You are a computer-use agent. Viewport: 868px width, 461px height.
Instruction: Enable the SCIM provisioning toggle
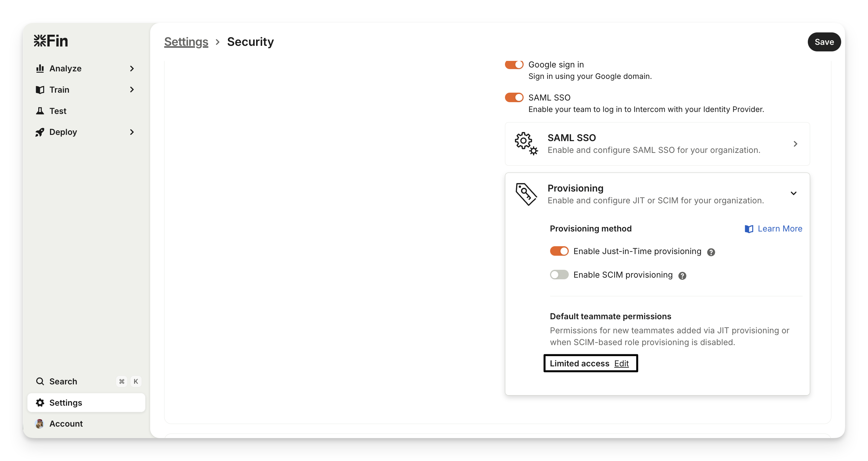tap(559, 275)
